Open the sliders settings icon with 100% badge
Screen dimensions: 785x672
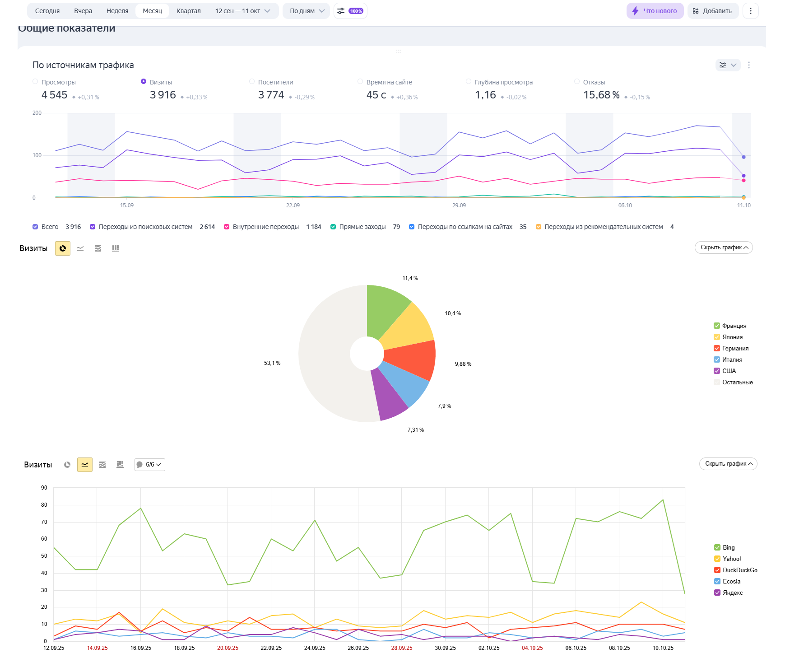point(350,11)
